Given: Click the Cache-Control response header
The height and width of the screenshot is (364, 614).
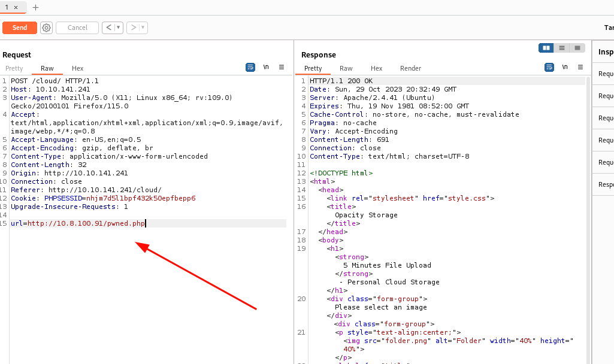Looking at the screenshot, I should [x=415, y=115].
